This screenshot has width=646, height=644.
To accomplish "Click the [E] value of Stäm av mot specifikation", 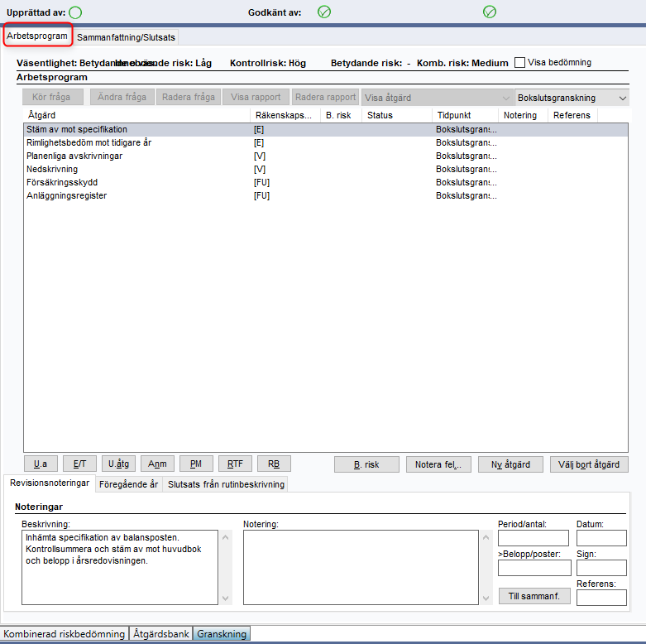I will click(x=259, y=129).
